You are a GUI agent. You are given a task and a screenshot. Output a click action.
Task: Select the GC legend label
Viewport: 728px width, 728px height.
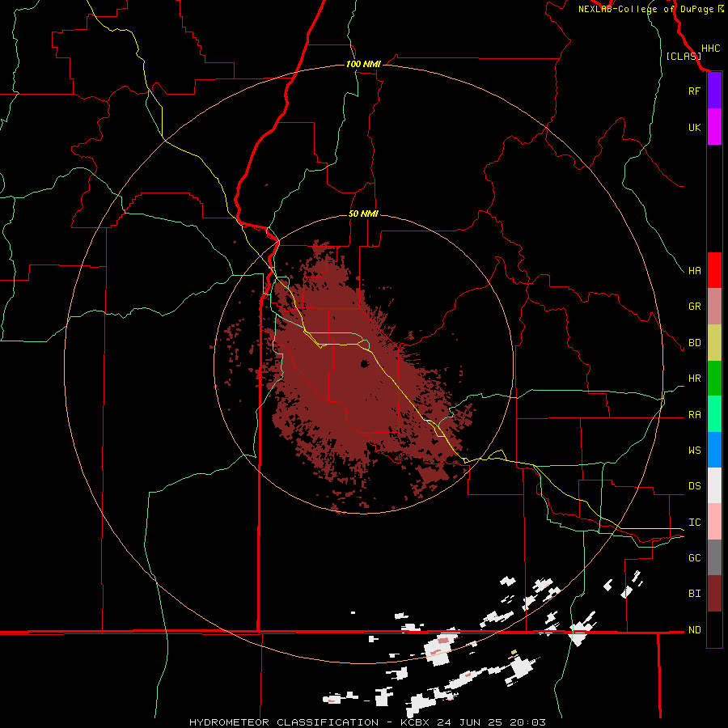[694, 558]
